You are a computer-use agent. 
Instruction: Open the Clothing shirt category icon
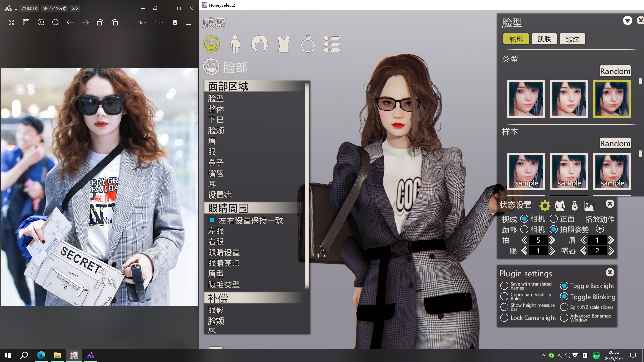click(x=283, y=44)
